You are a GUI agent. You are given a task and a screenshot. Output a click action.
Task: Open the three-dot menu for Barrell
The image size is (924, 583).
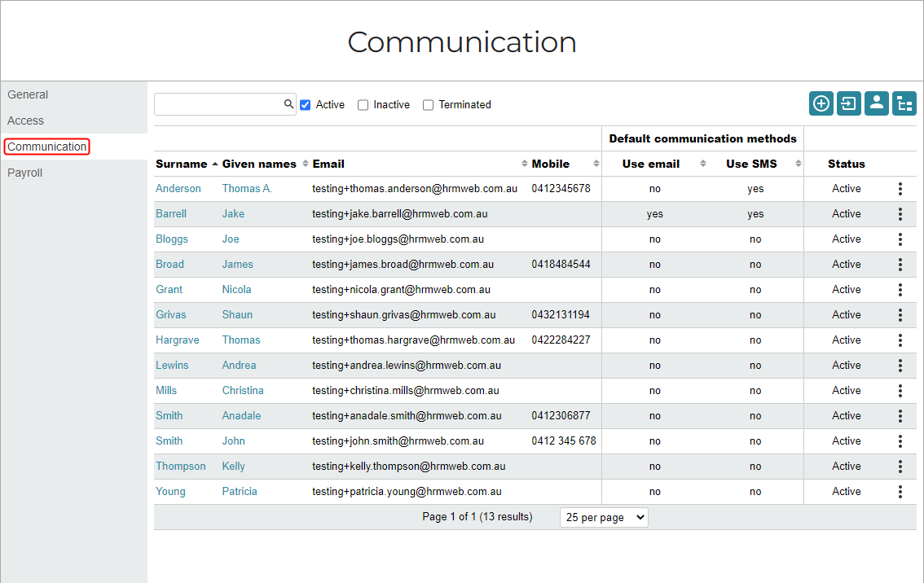(900, 214)
